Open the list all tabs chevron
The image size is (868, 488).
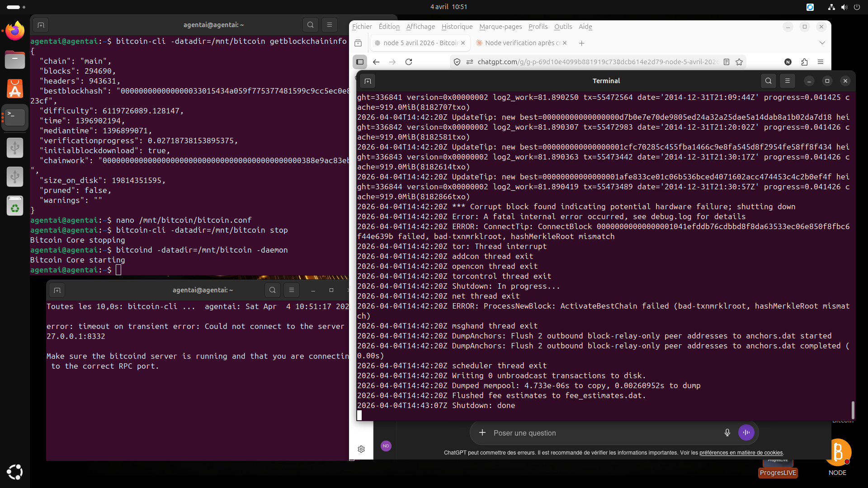click(x=822, y=43)
